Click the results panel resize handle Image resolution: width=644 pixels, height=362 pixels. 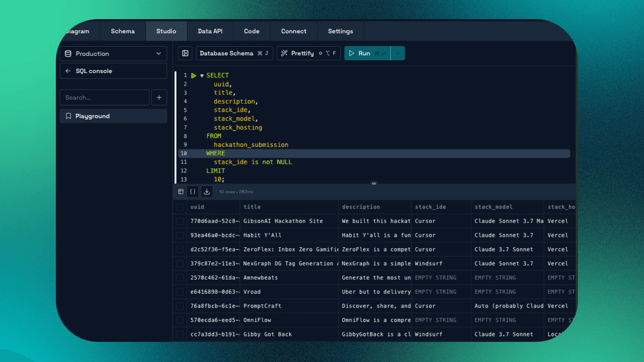(374, 184)
